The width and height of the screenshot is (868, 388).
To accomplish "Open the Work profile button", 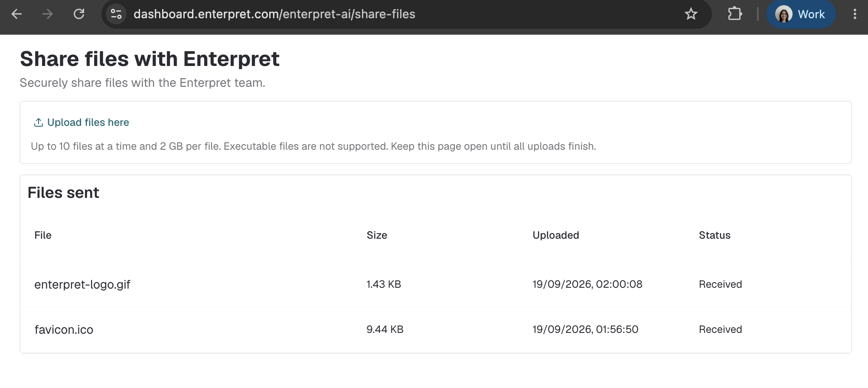I will 800,14.
